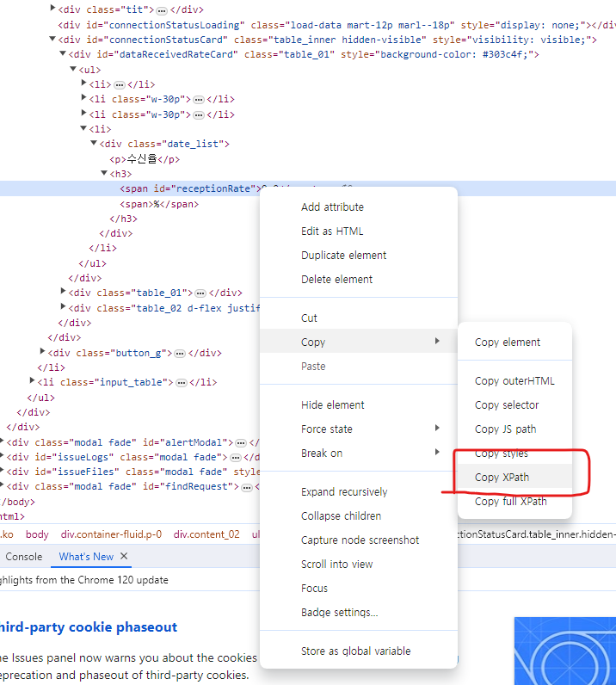Click Focus menu entry

click(x=358, y=588)
